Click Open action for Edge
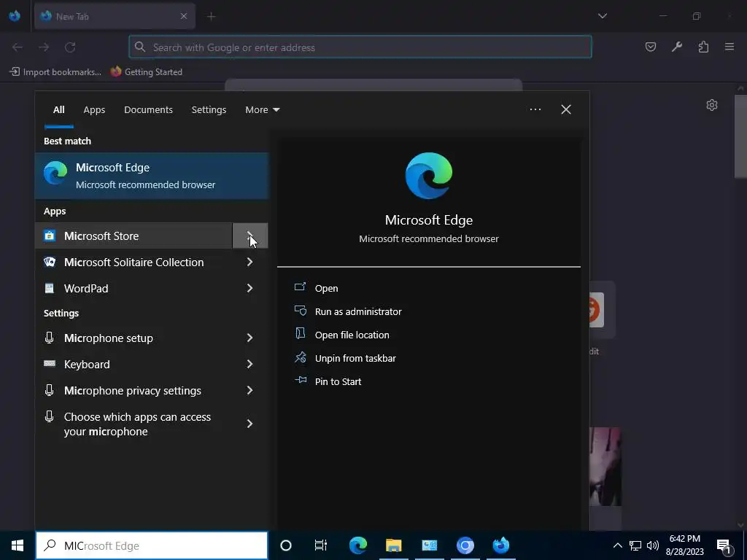 coord(326,288)
